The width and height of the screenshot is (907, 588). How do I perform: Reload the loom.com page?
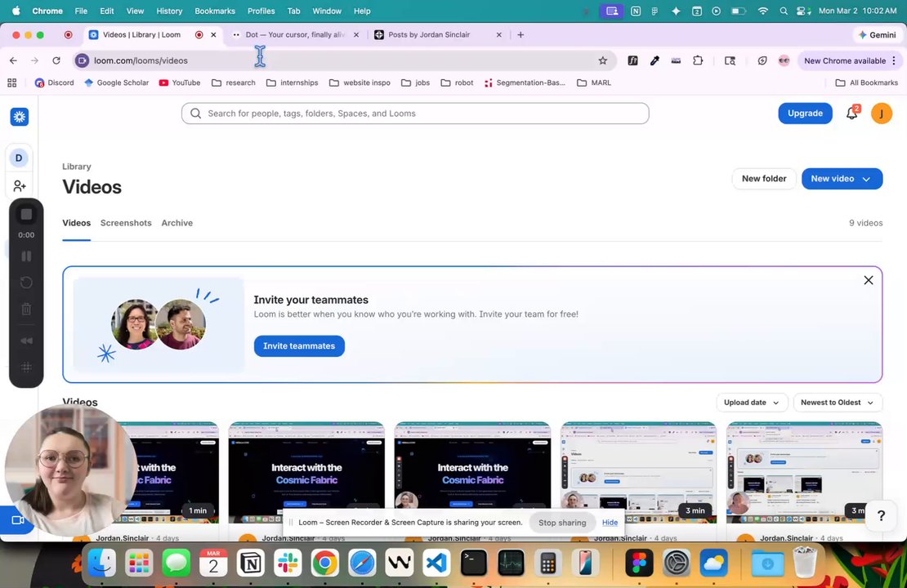56,60
